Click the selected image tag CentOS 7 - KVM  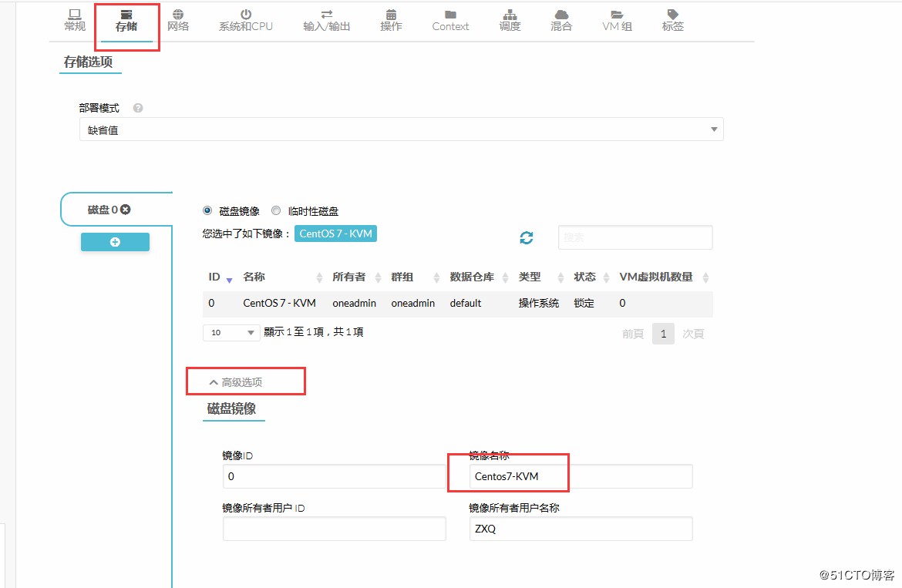click(x=336, y=234)
